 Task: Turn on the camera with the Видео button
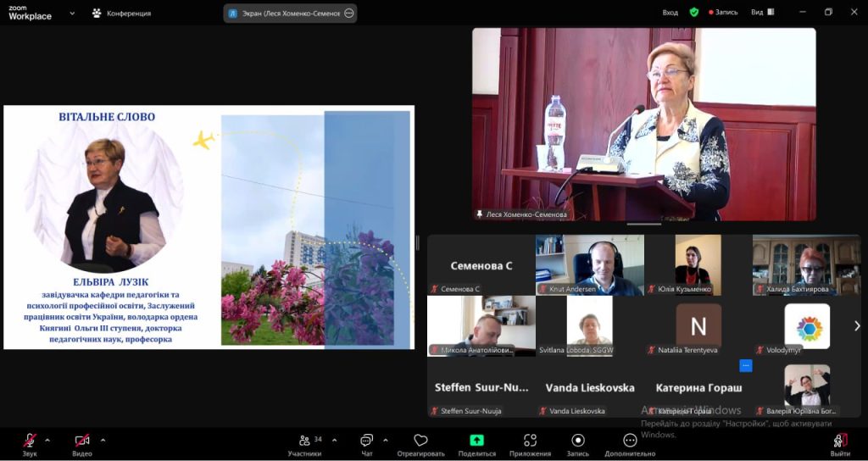pyautogui.click(x=82, y=441)
